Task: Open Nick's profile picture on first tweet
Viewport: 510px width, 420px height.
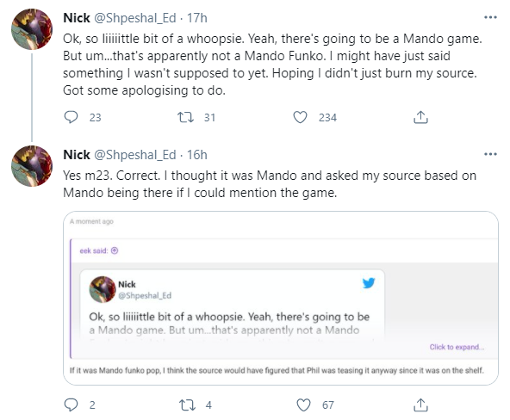Action: click(32, 29)
